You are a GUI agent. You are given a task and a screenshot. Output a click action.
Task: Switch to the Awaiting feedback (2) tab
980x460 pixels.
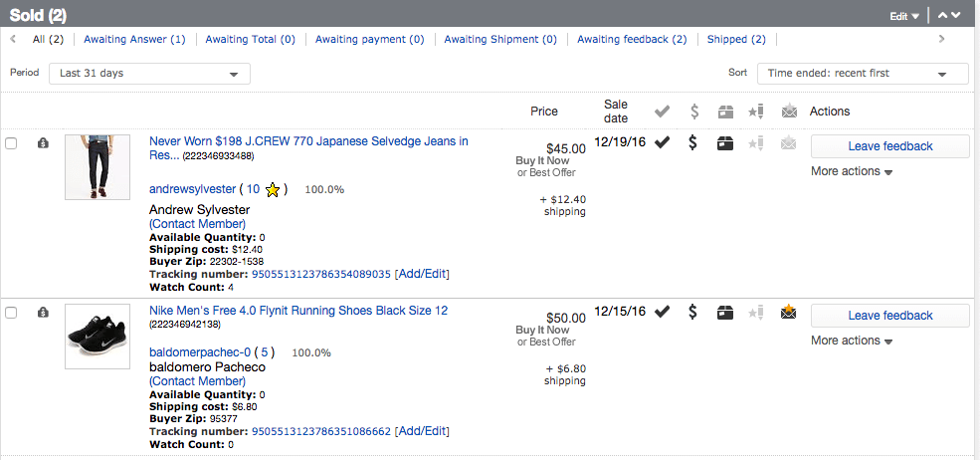[632, 39]
